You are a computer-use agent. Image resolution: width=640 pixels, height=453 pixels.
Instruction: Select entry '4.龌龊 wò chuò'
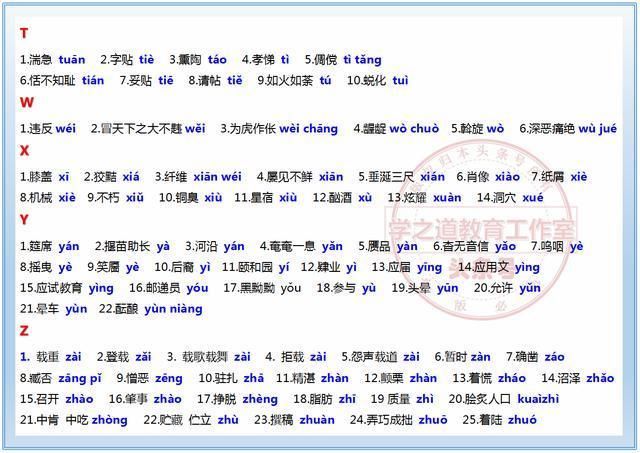pos(396,129)
